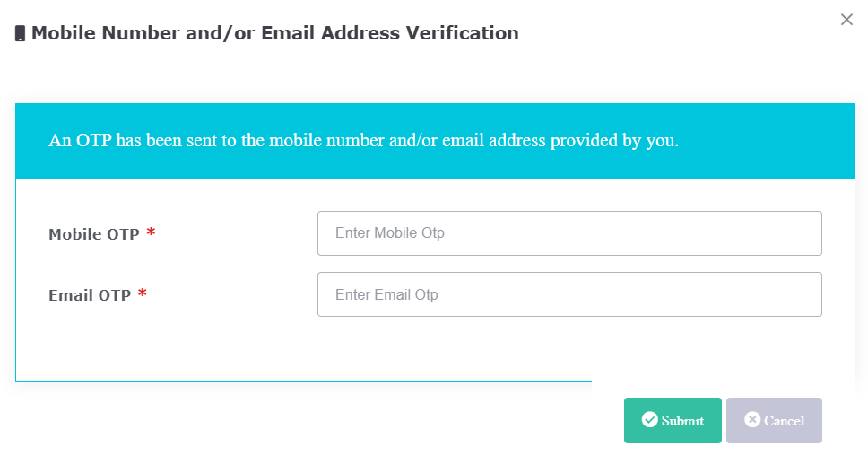
Task: Focus the Mobile OTP input field
Action: 569,233
